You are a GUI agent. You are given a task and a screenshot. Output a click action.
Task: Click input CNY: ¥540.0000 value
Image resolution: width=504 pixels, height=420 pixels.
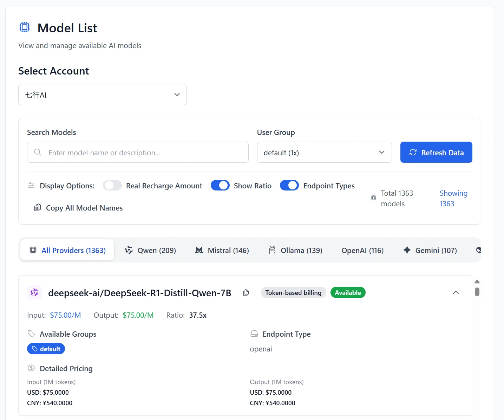click(50, 403)
